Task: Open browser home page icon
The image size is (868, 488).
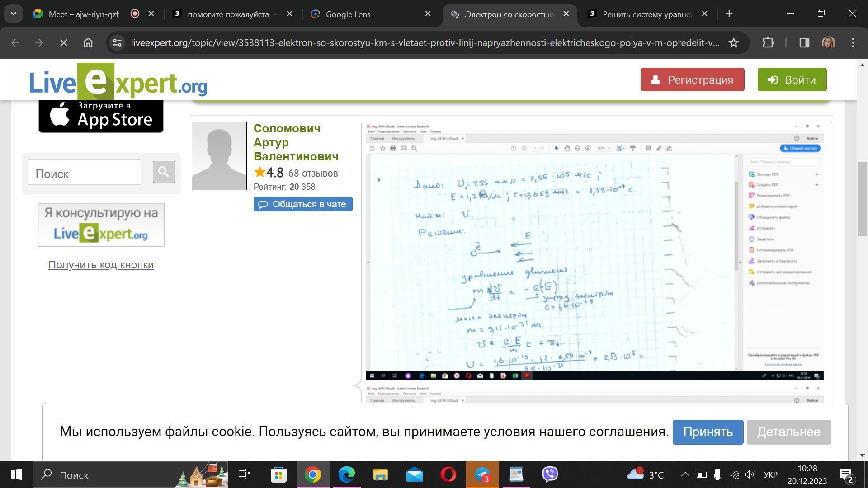Action: 88,43
